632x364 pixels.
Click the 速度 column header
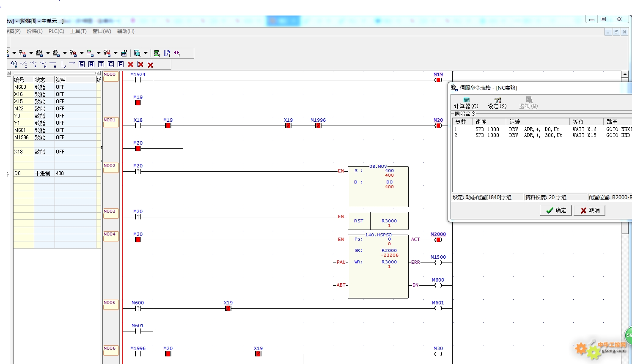click(490, 122)
